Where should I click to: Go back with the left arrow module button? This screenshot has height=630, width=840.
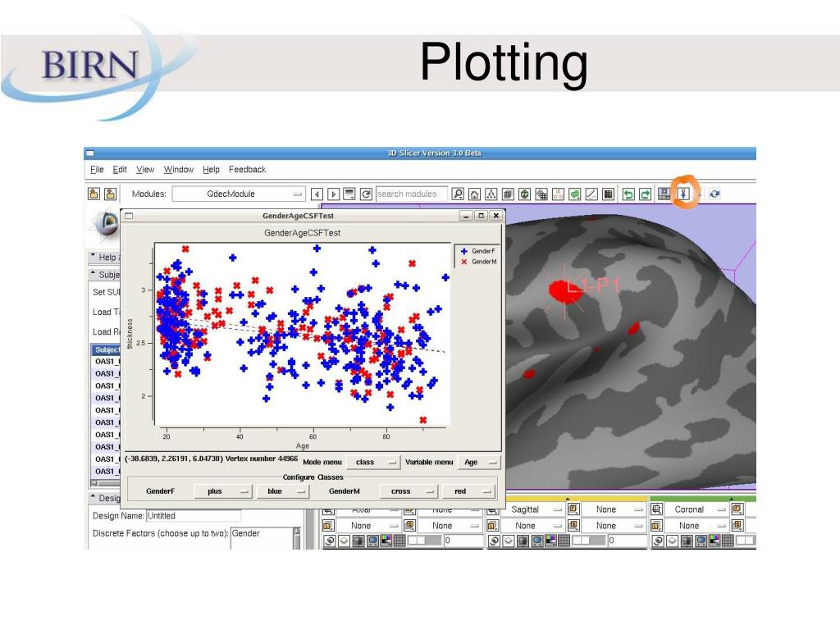click(317, 194)
